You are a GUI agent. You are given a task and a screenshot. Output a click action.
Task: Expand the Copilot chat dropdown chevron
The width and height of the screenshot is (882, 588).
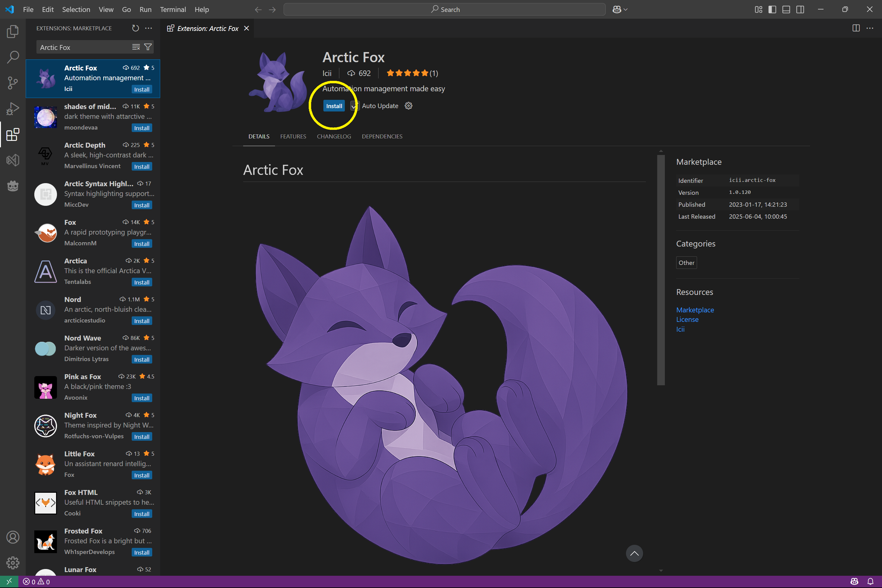tap(625, 9)
